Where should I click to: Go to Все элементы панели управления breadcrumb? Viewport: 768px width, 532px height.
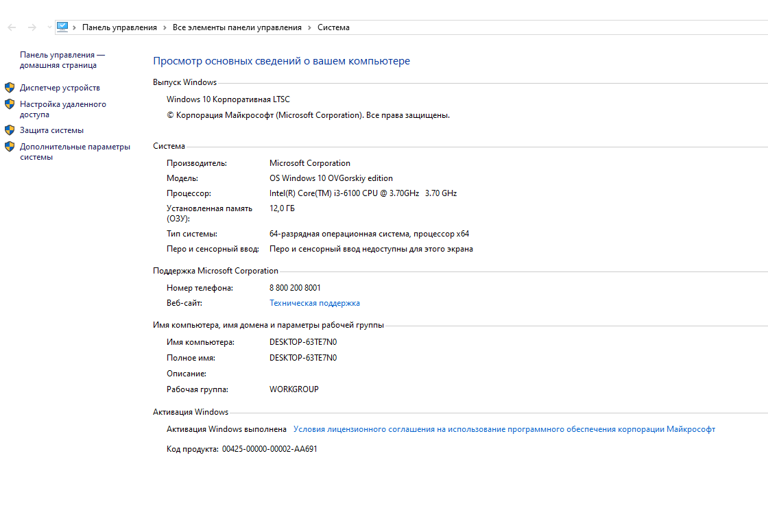coord(237,27)
